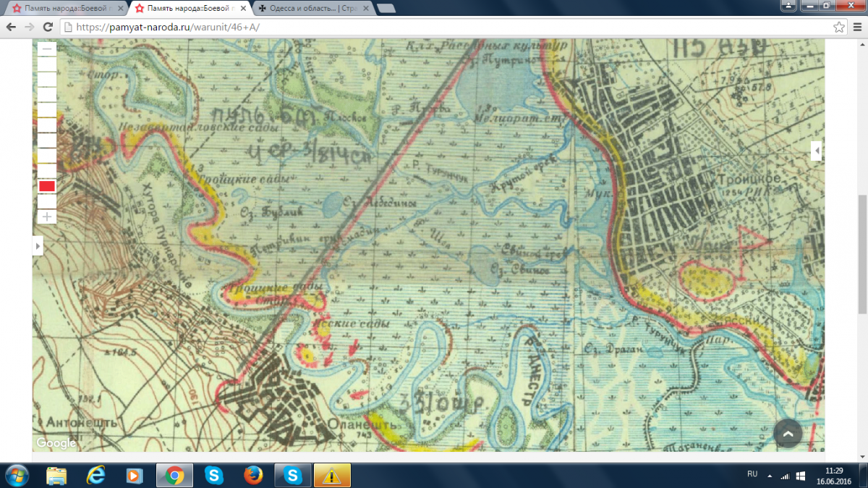Switch the RU input language indicator
The image size is (868, 488).
click(x=752, y=474)
